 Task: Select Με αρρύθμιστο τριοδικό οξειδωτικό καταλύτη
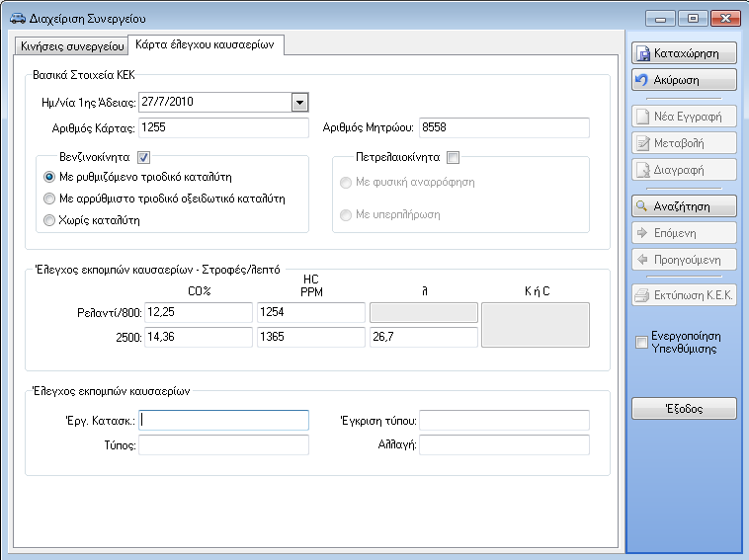[48, 199]
